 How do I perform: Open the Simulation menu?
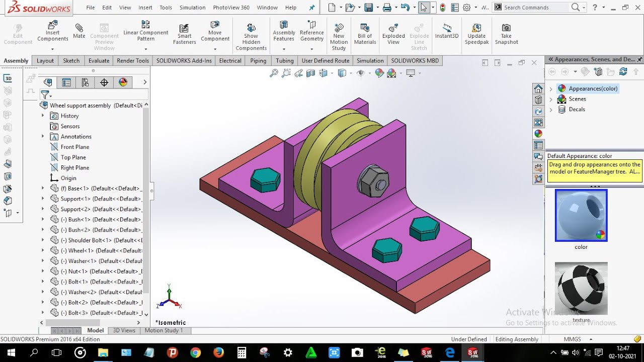click(192, 8)
